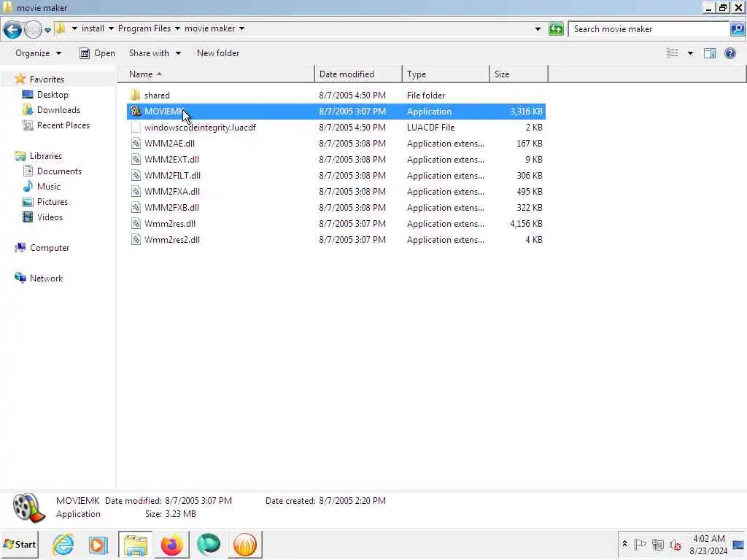
Task: Open the Videos library
Action: [50, 217]
